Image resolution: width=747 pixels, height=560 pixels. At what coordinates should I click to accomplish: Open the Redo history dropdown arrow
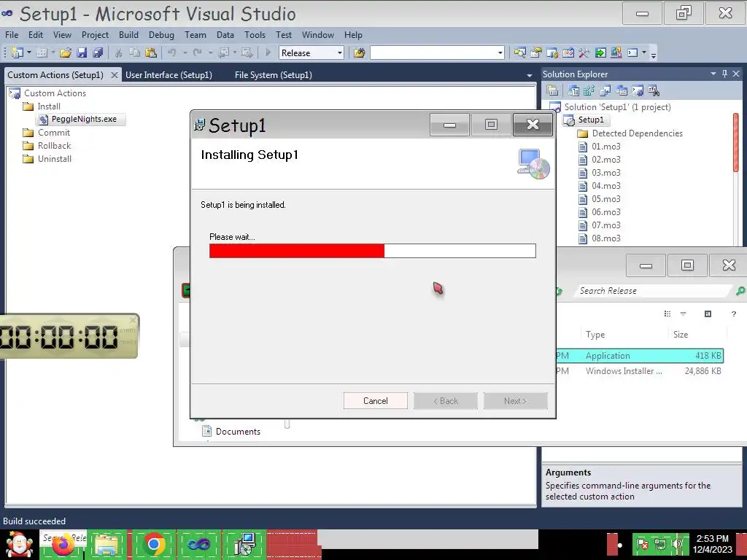click(210, 52)
